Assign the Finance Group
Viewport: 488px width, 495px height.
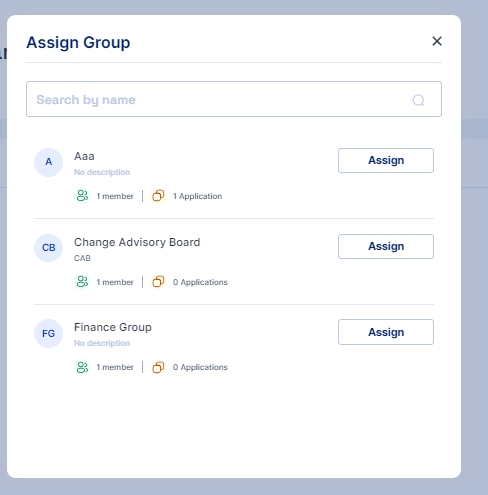tap(386, 332)
